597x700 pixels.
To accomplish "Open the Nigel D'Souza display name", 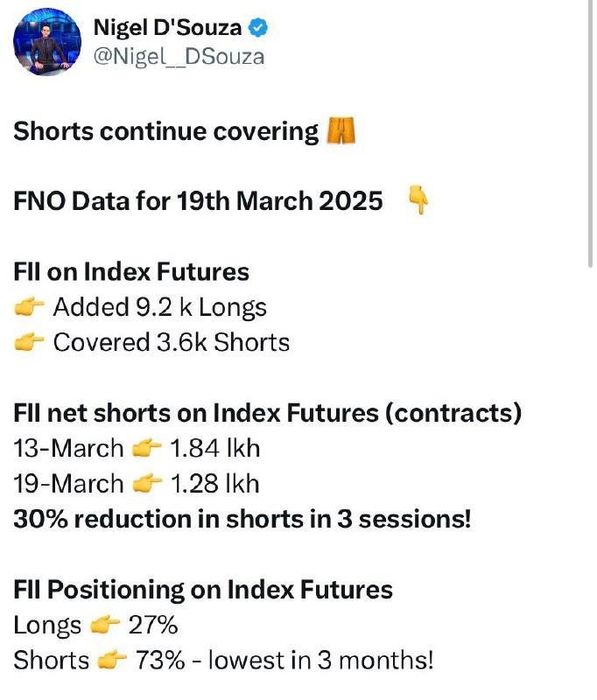I will tap(167, 28).
